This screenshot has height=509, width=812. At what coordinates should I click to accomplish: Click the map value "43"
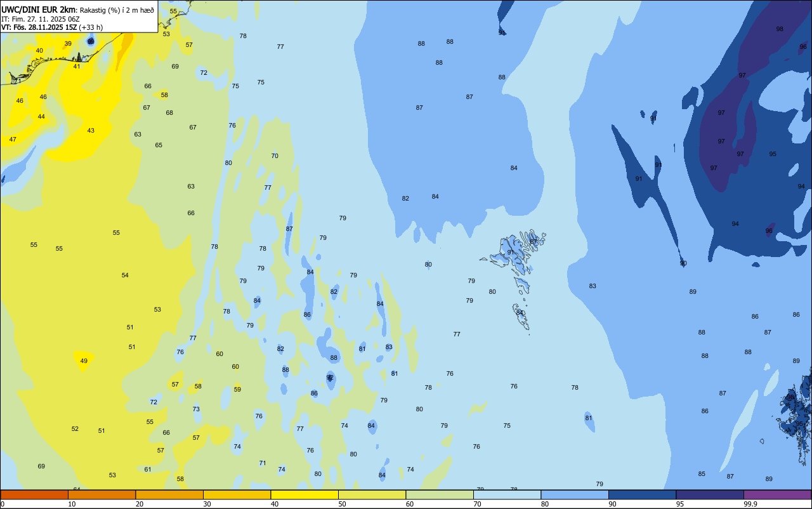pos(91,131)
